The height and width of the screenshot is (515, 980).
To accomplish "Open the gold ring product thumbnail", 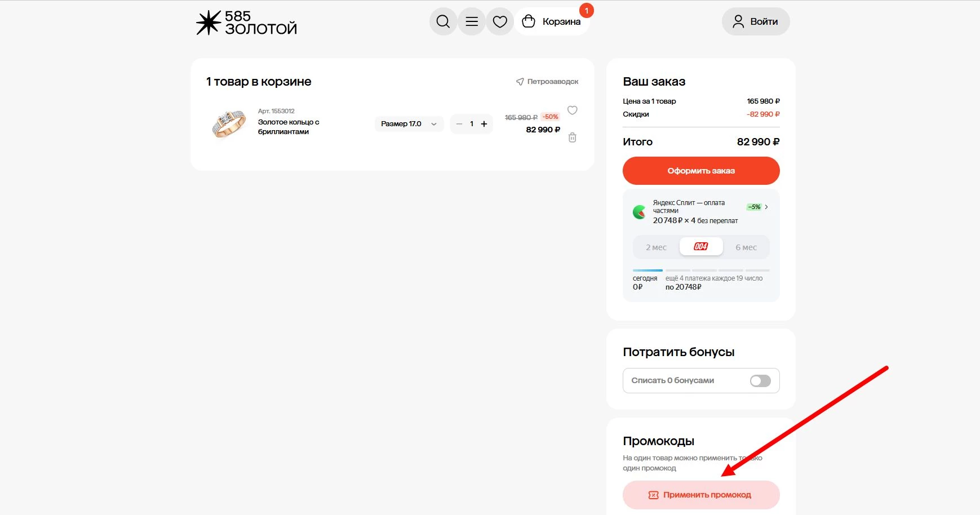I will point(227,123).
